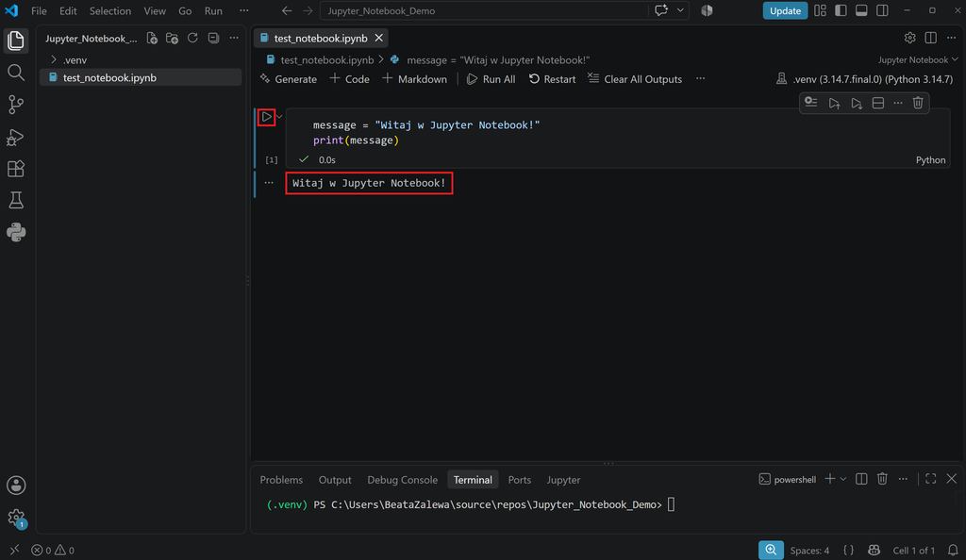Open notifications bell in status bar
This screenshot has width=966, height=560.
point(953,551)
